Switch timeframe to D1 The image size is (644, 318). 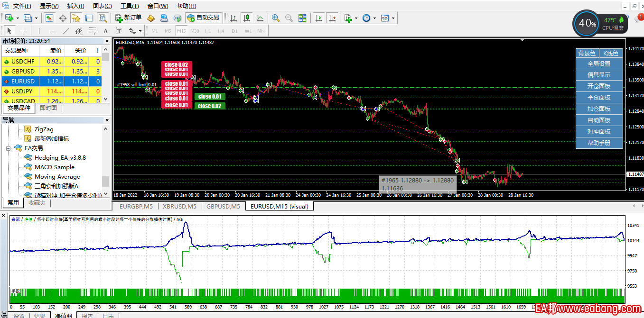[x=234, y=31]
